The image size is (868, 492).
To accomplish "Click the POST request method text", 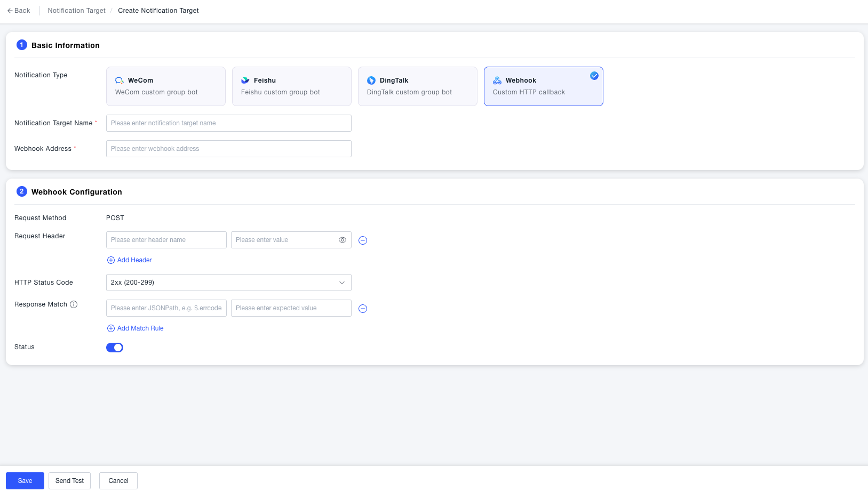I will point(115,218).
